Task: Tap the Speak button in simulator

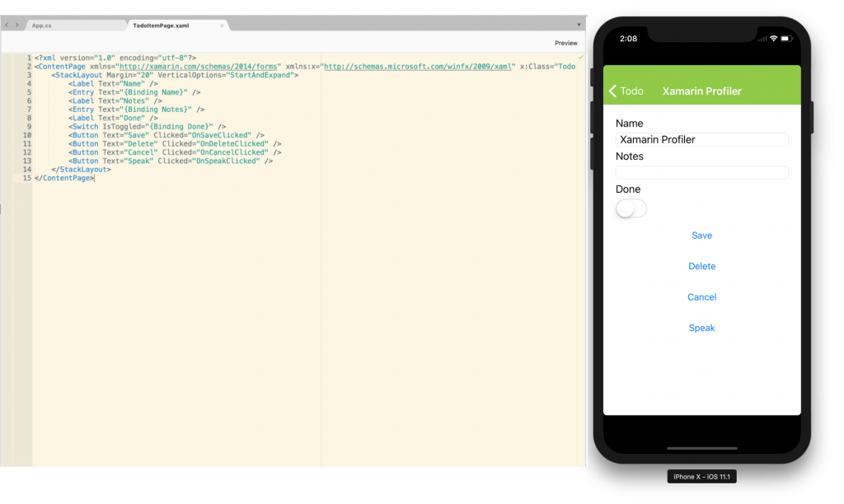Action: (x=702, y=328)
